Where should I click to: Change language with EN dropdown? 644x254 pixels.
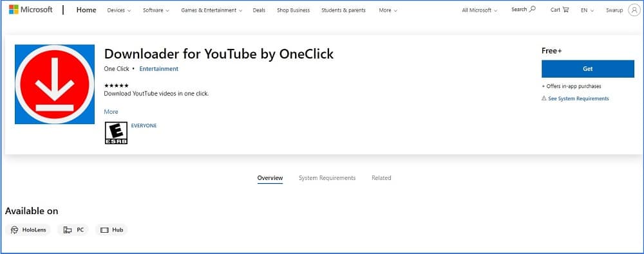587,10
